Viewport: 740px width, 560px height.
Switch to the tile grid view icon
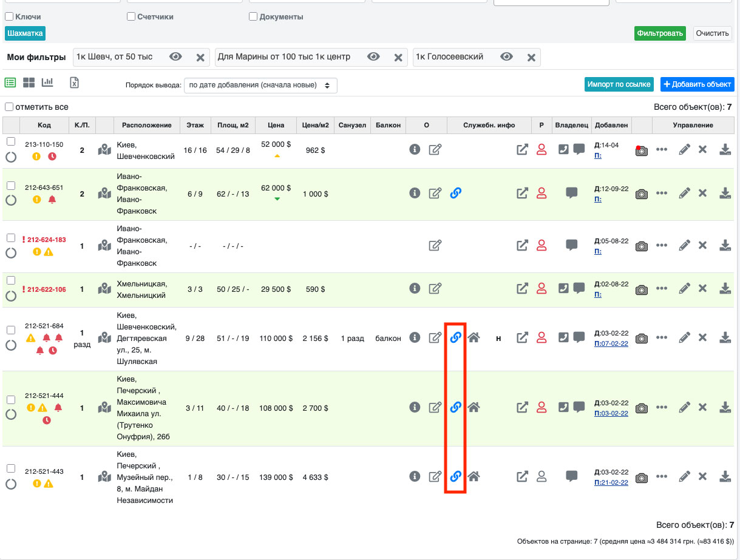coord(29,83)
